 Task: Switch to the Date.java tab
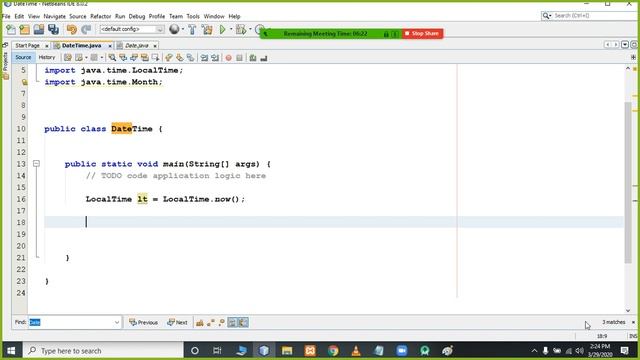coord(136,46)
